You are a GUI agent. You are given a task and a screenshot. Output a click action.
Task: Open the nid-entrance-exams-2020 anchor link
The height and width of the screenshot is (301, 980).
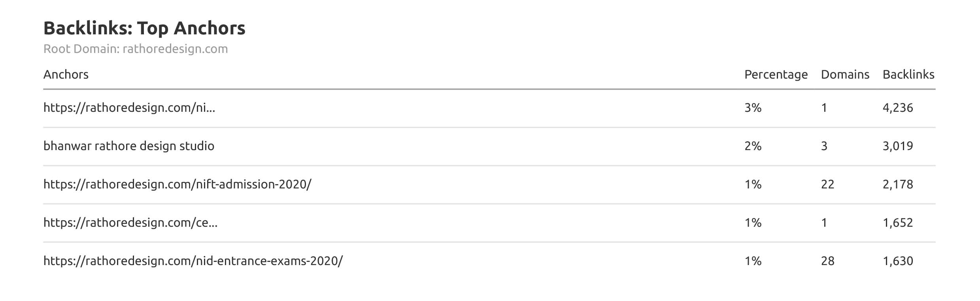pos(193,261)
